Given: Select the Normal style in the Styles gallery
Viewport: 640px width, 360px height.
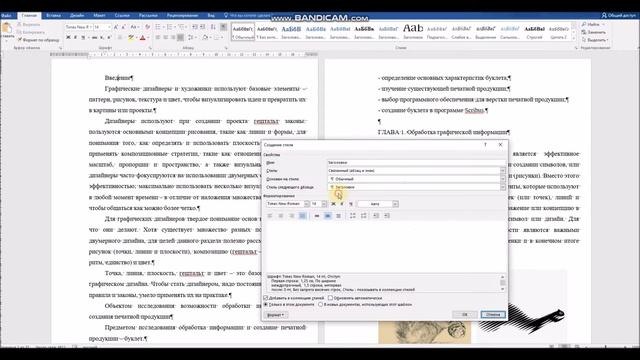Looking at the screenshot, I should (243, 31).
